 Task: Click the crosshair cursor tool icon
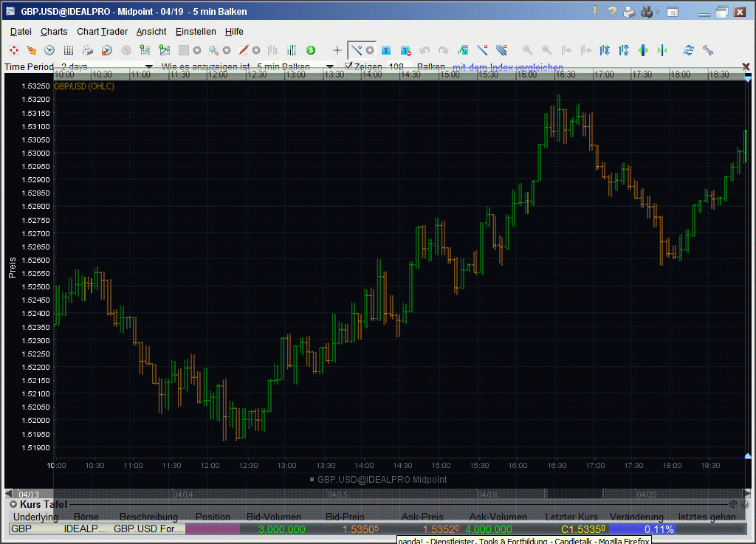[337, 50]
